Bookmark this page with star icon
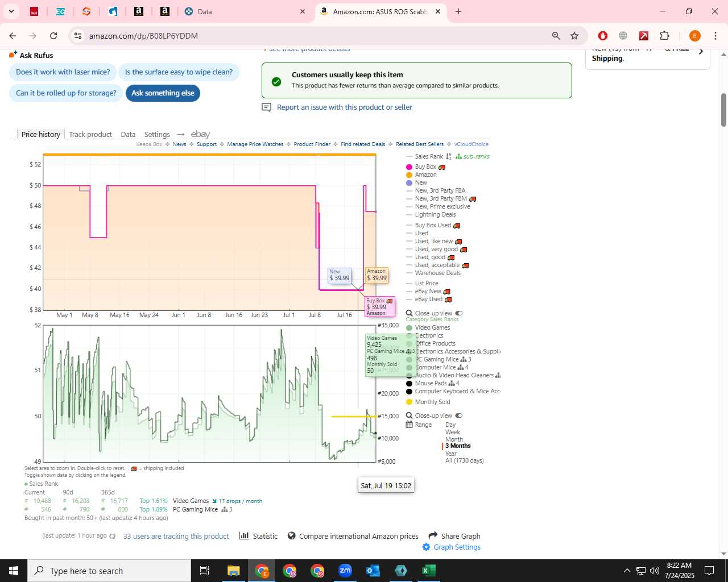728x582 pixels. tap(574, 36)
